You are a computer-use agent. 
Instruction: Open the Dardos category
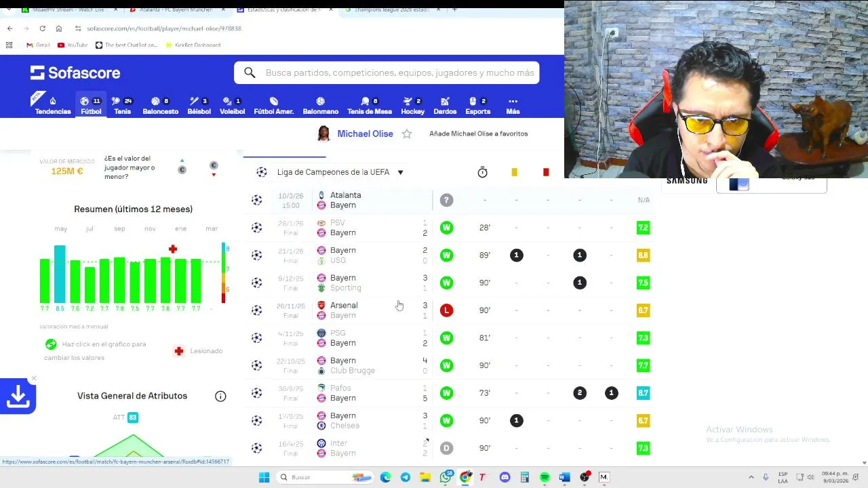(x=445, y=105)
